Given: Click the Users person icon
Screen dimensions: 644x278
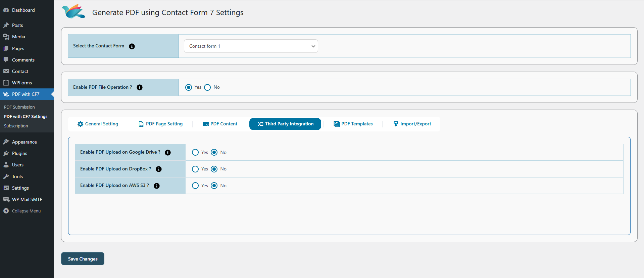Looking at the screenshot, I should 6,165.
